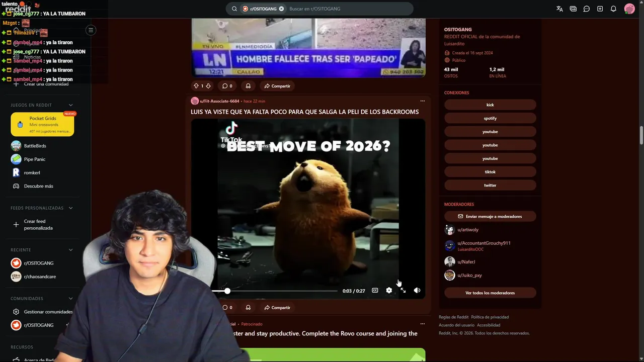644x362 pixels.
Task: Collapse the sidebar with the hamburger button
Action: point(91,30)
